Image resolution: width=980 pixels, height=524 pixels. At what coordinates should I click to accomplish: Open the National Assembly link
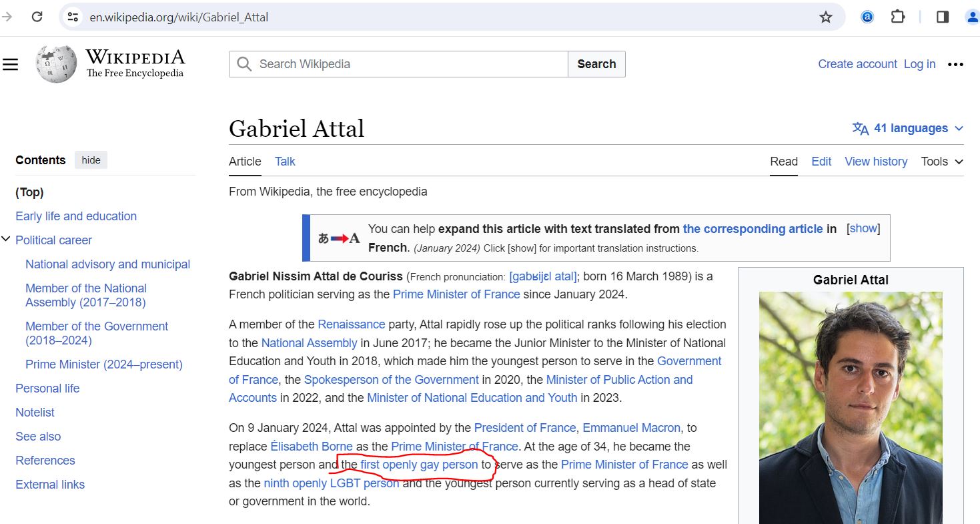click(309, 343)
